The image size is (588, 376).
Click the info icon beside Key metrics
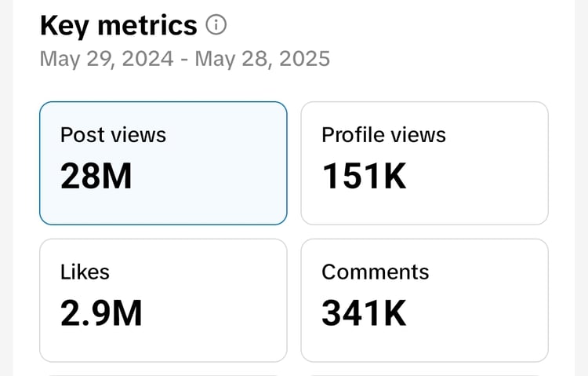click(x=216, y=26)
